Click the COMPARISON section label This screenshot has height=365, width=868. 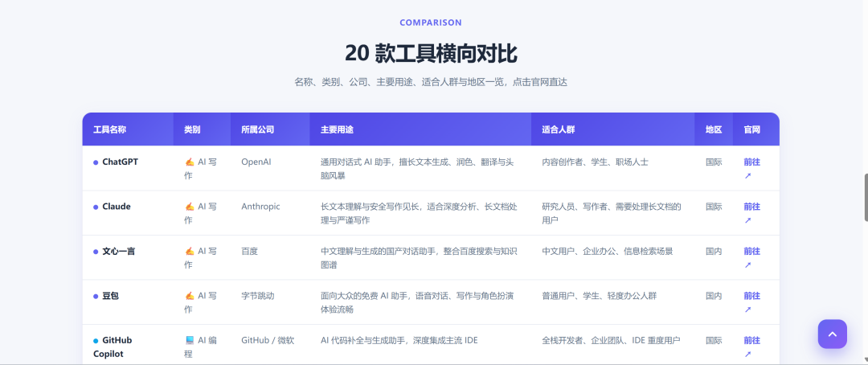(x=431, y=23)
